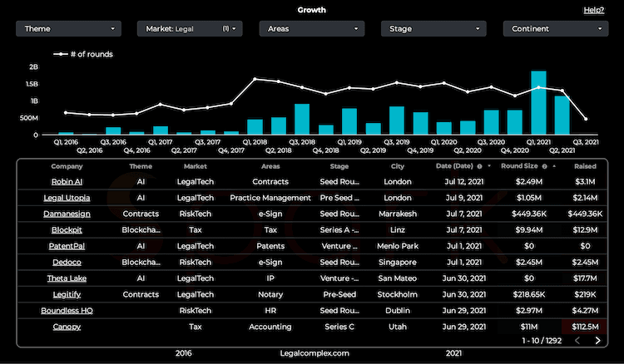
Task: Open Legal Utopia company link
Action: click(66, 198)
